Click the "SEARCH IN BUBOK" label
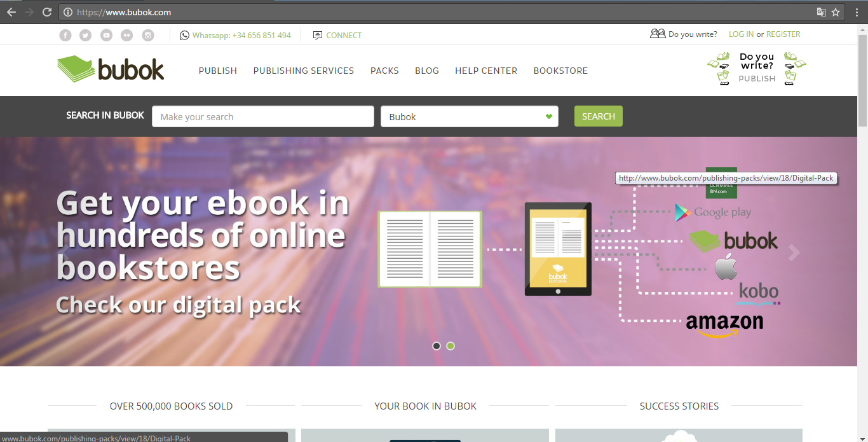 coord(105,115)
